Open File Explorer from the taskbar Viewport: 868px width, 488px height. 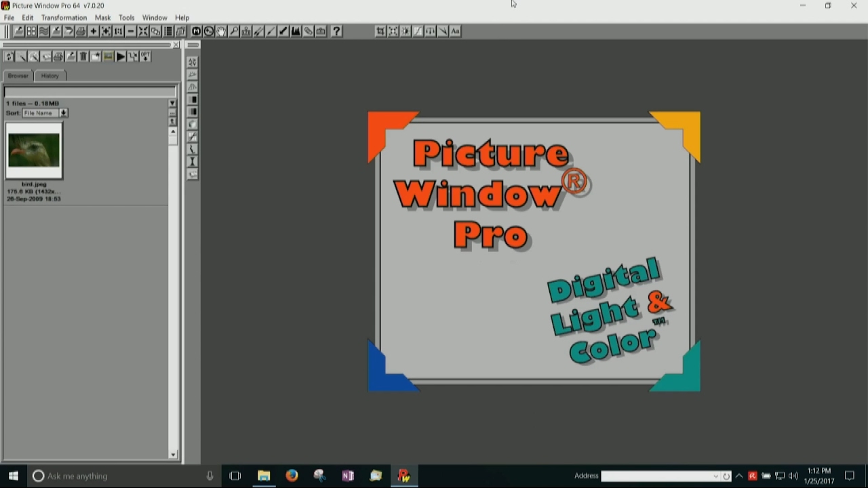click(264, 476)
